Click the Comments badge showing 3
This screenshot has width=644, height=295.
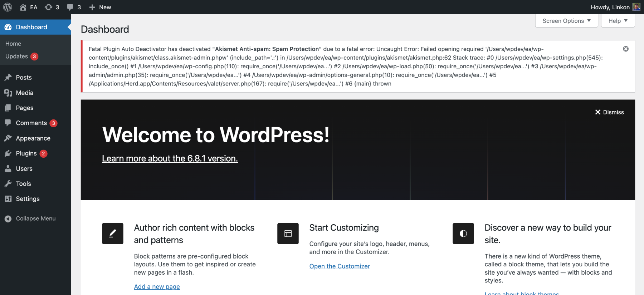53,123
